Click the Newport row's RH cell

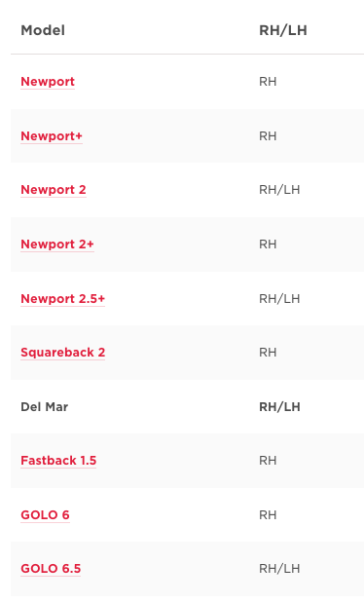pyautogui.click(x=268, y=82)
